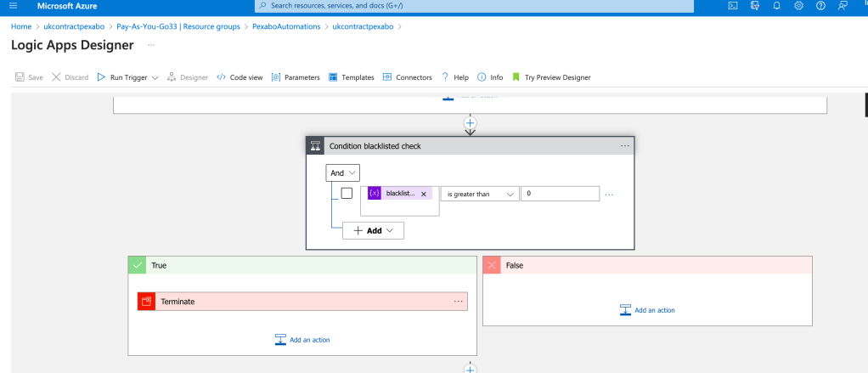
Task: Click the Save toolbar button
Action: (x=30, y=77)
